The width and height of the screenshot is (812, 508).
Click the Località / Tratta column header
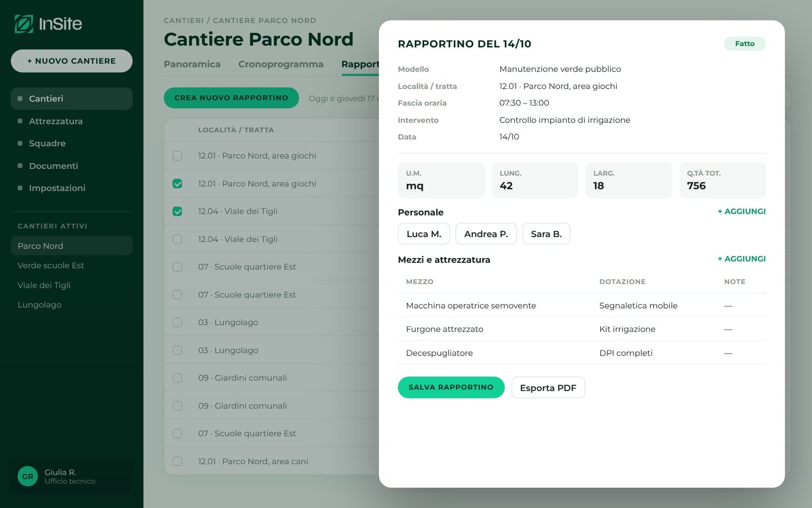pyautogui.click(x=236, y=130)
